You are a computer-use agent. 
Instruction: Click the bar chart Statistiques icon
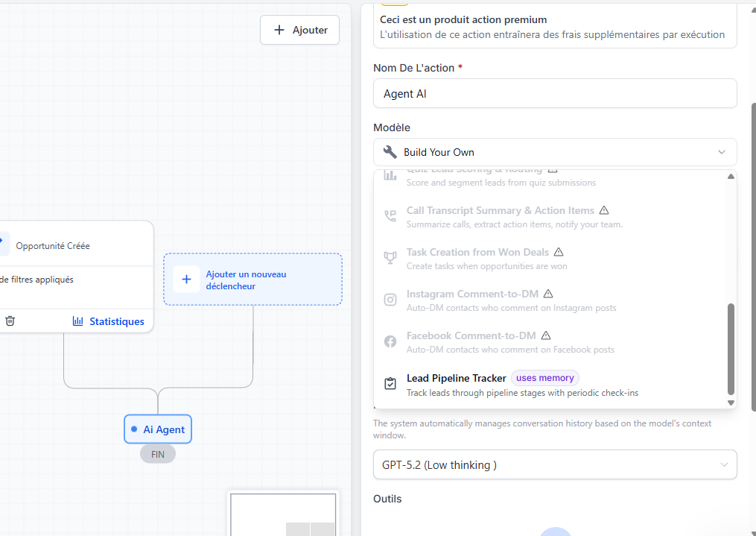coord(77,321)
